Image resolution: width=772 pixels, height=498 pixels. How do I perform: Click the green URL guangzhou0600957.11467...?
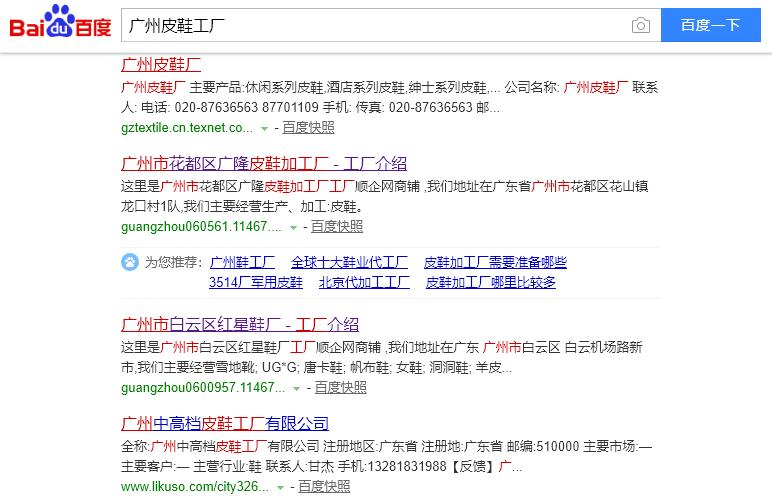pos(203,388)
